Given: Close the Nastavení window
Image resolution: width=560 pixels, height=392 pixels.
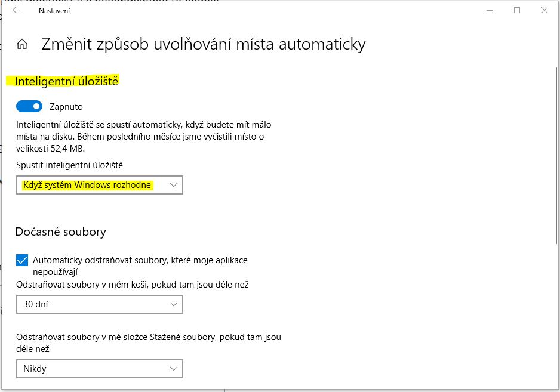Looking at the screenshot, I should (544, 10).
